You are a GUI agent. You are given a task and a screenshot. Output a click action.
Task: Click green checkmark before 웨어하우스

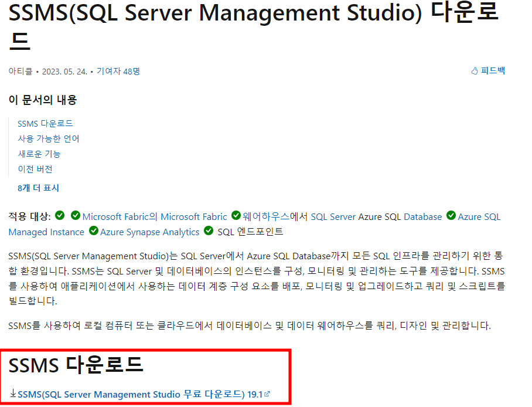[236, 215]
